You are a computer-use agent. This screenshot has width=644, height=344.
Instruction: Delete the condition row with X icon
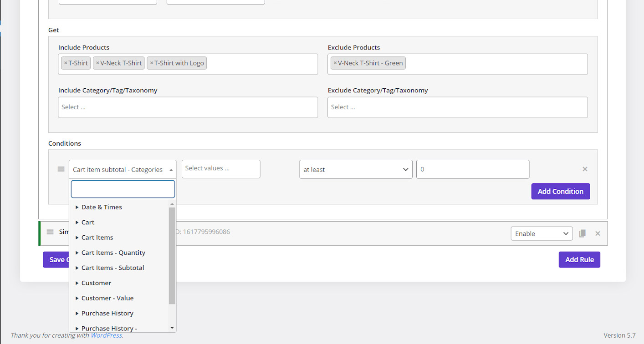[x=585, y=169]
